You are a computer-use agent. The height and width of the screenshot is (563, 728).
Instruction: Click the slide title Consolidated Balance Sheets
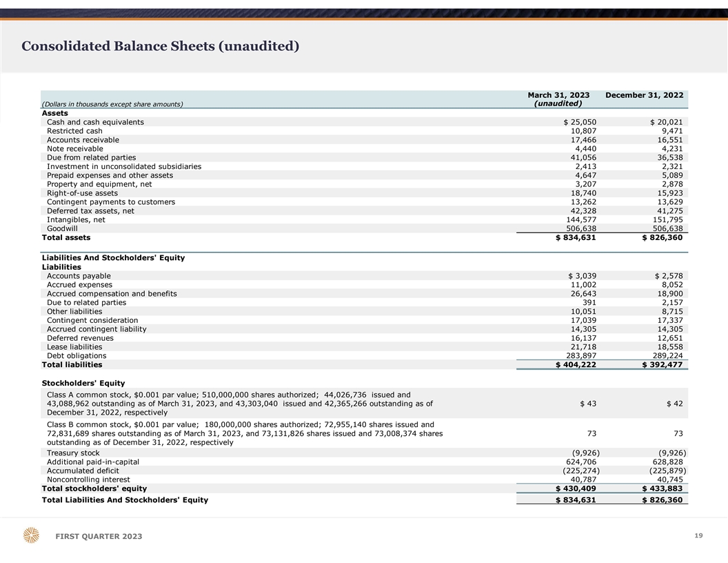tap(160, 46)
